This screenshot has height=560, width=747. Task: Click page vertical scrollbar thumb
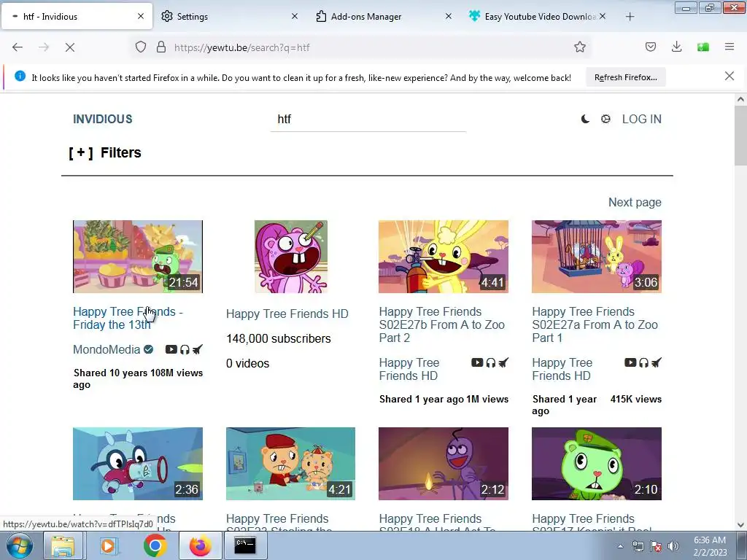[740, 136]
